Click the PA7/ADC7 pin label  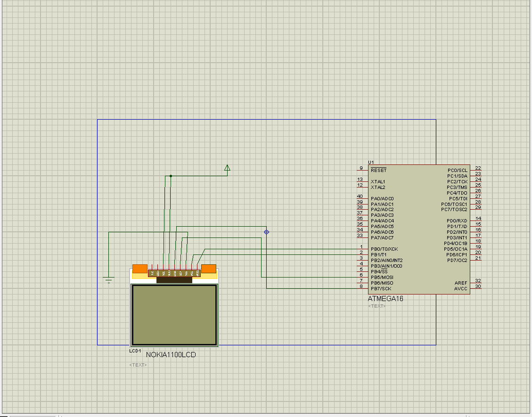[382, 237]
